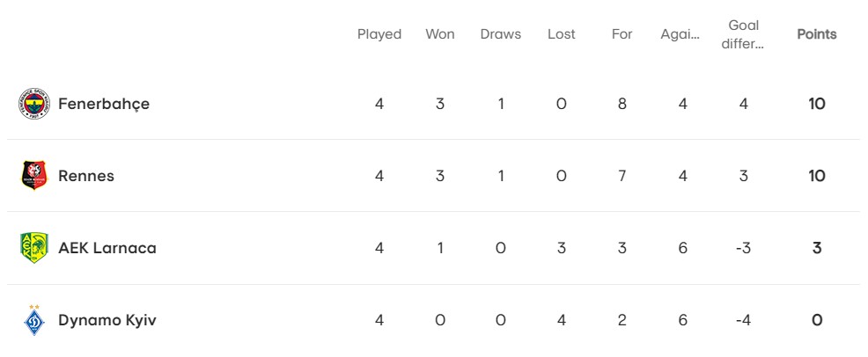Select the Lost column header
This screenshot has width=868, height=357.
pyautogui.click(x=562, y=34)
